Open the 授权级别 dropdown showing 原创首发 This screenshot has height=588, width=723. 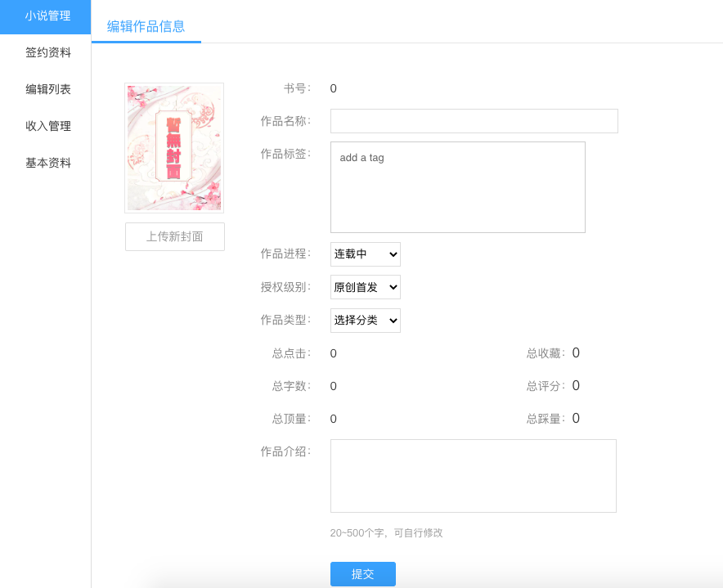[x=365, y=287]
